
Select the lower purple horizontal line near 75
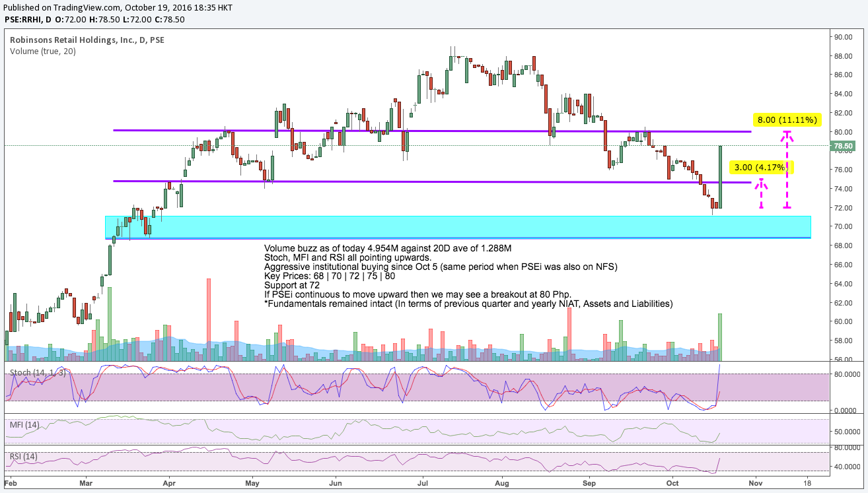(x=433, y=181)
